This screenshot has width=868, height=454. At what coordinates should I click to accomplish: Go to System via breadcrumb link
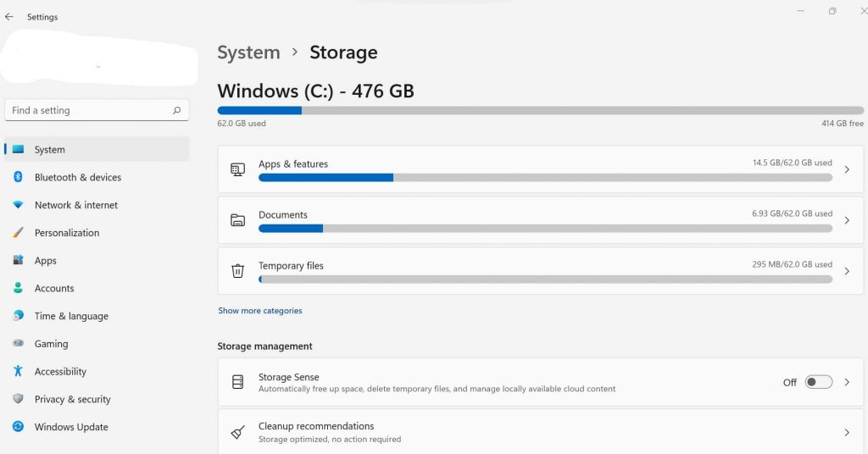tap(248, 53)
